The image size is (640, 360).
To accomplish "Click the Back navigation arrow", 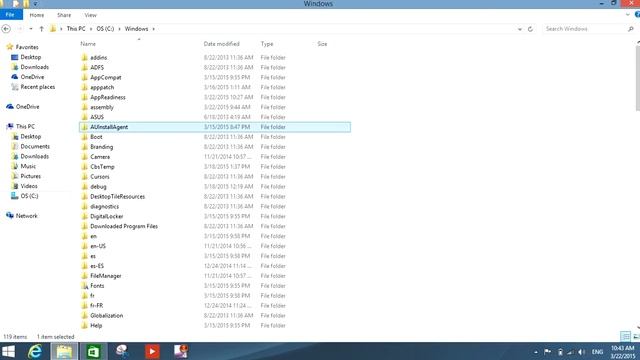I will [6, 29].
